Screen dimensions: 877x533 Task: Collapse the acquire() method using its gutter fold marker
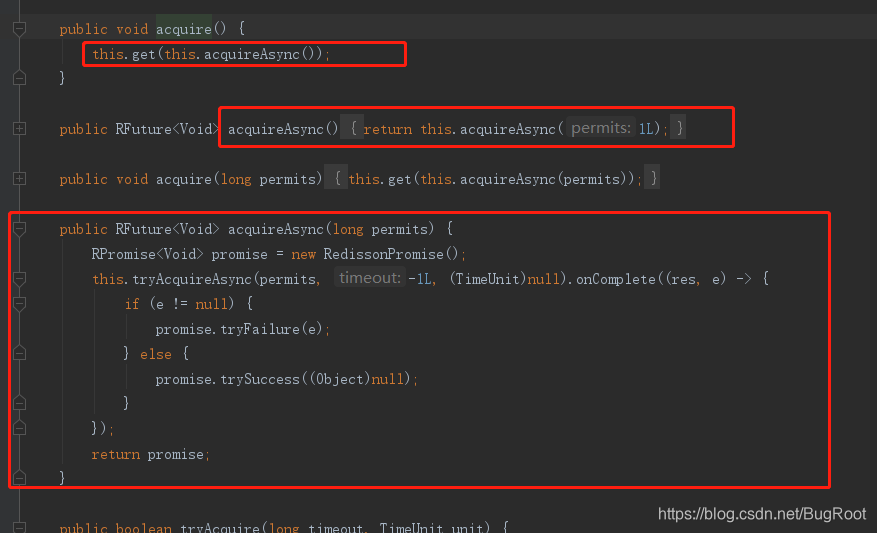pos(19,29)
